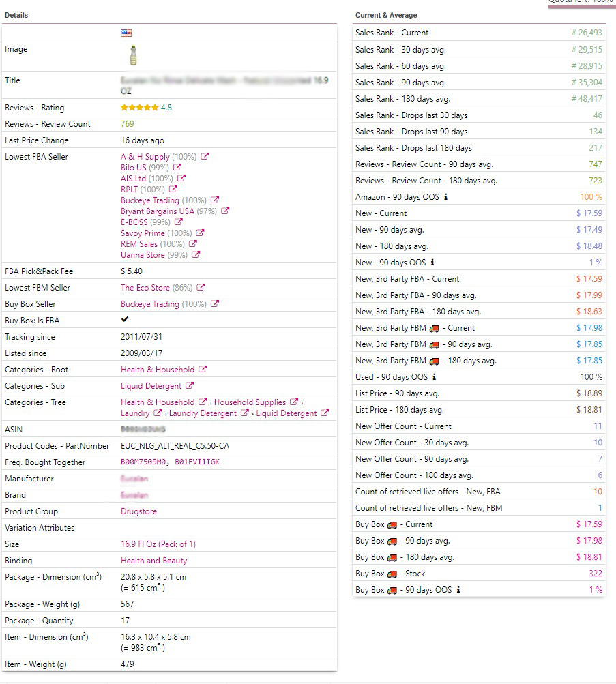616x684 pixels.
Task: Click info icon for New - 90 days OOS
Action: pos(432,262)
